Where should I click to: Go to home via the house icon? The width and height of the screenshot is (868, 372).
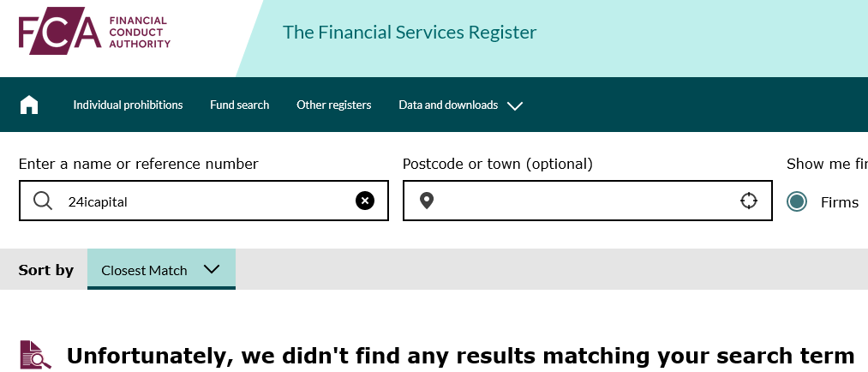click(x=29, y=105)
